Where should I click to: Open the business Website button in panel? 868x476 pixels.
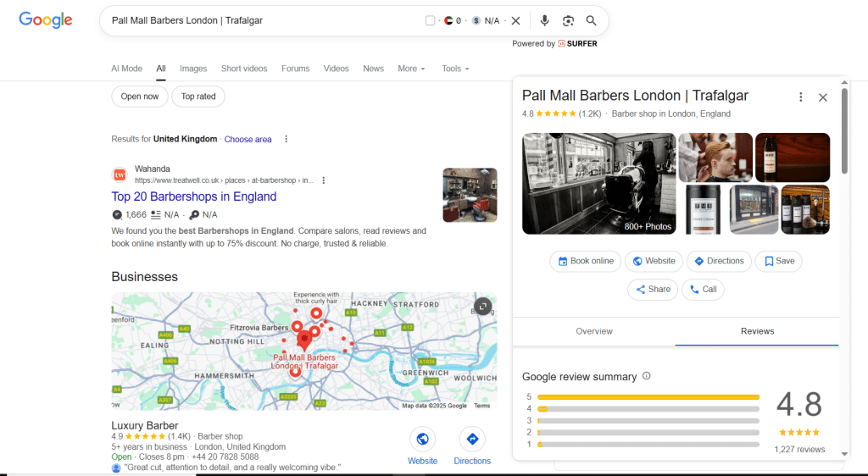[x=654, y=261]
